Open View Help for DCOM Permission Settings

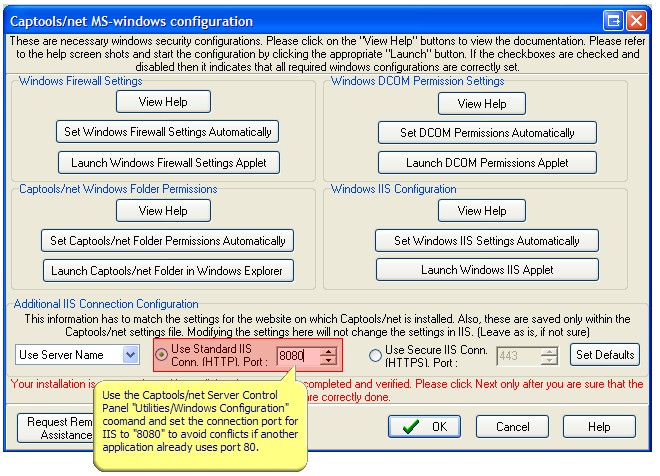(482, 103)
